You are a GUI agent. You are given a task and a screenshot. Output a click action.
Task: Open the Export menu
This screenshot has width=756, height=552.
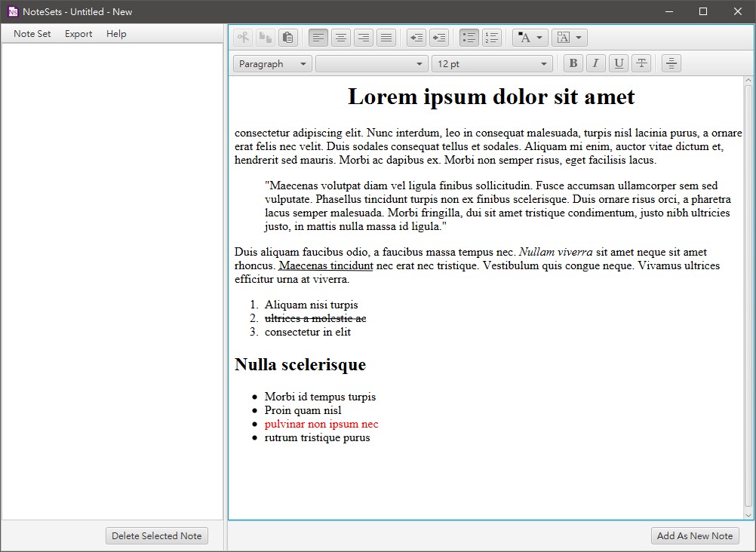78,34
